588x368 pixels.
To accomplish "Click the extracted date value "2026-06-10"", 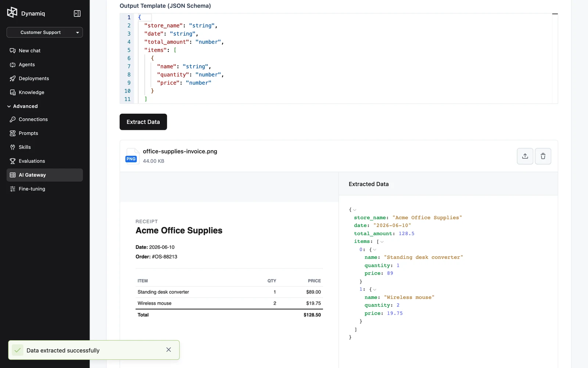I will tap(392, 226).
